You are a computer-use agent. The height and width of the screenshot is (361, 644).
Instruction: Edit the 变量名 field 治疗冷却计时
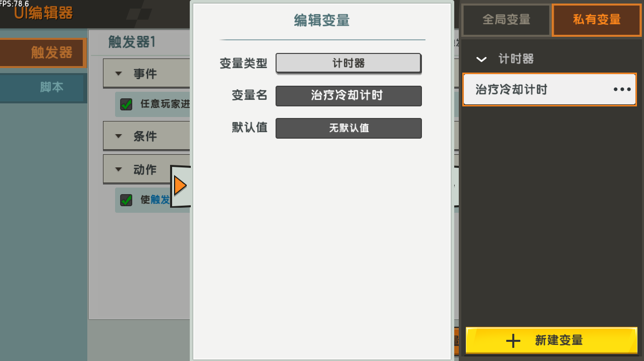(348, 96)
